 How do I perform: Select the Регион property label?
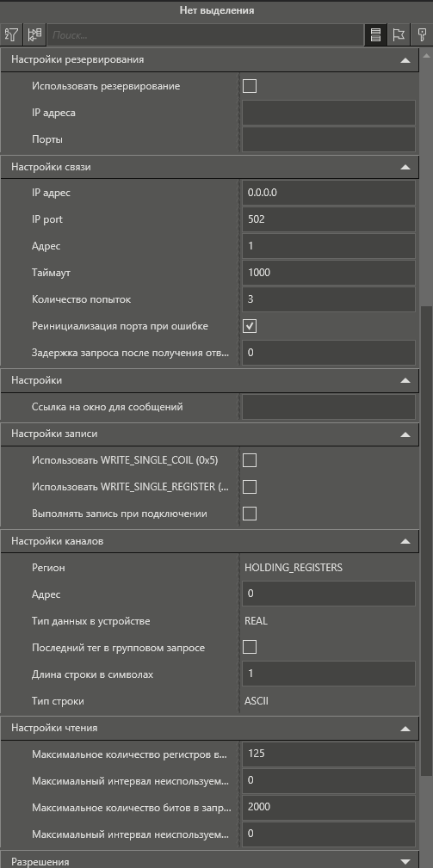(x=48, y=568)
